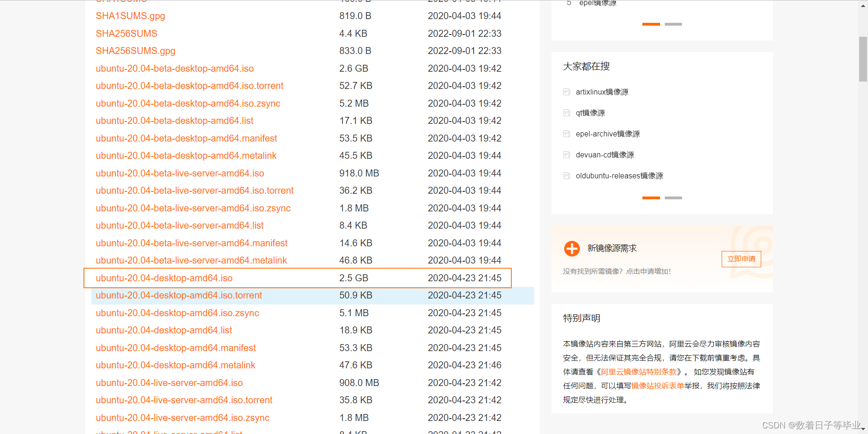Open ubuntu-20.04-live-server-amd64.iso link
This screenshot has height=434, width=868.
(169, 383)
